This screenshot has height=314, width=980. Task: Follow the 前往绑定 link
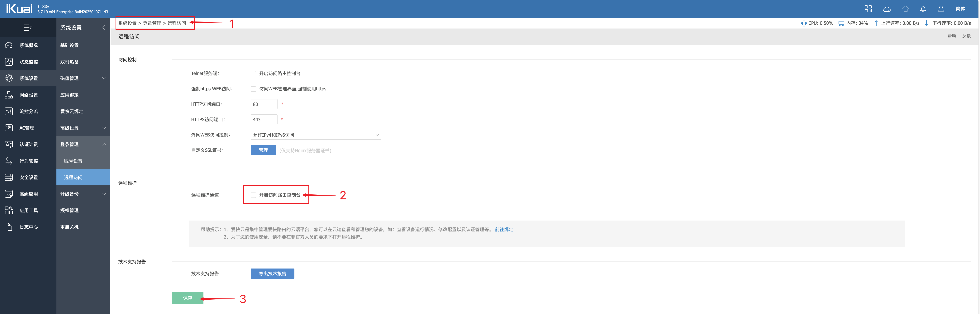(x=504, y=229)
